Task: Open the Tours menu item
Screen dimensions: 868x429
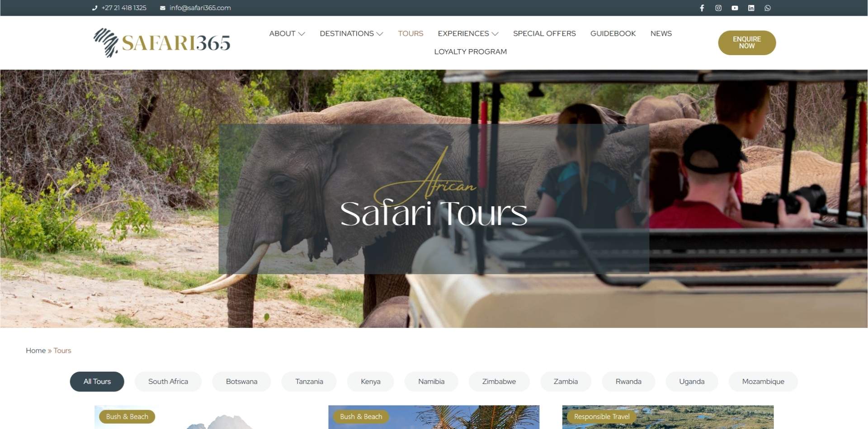Action: [x=410, y=33]
